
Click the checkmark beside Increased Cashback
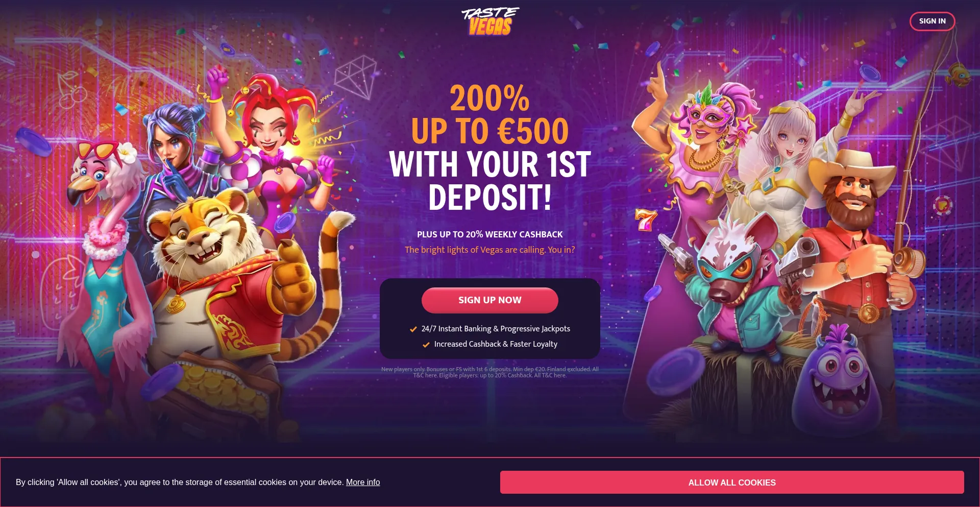(x=426, y=345)
